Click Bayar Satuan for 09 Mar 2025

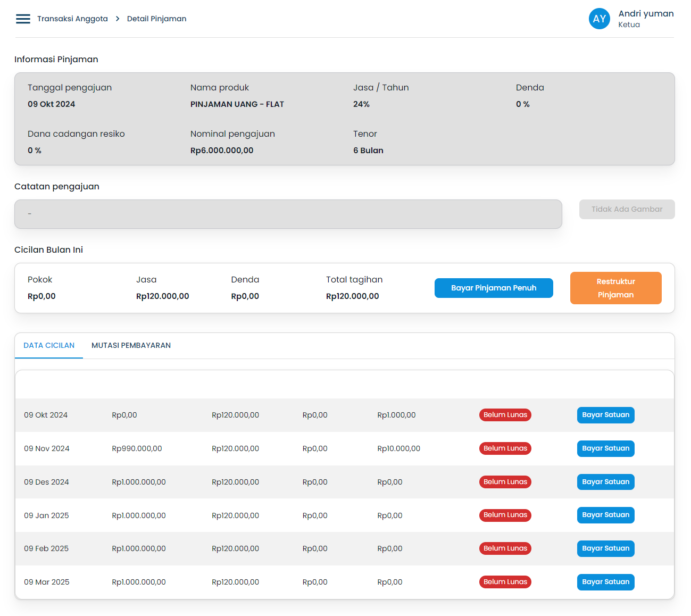[605, 582]
